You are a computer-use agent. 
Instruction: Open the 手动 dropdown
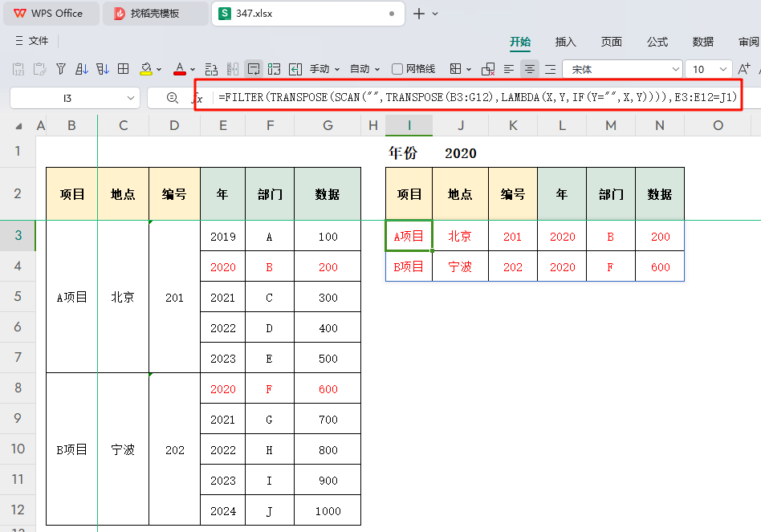coord(324,69)
